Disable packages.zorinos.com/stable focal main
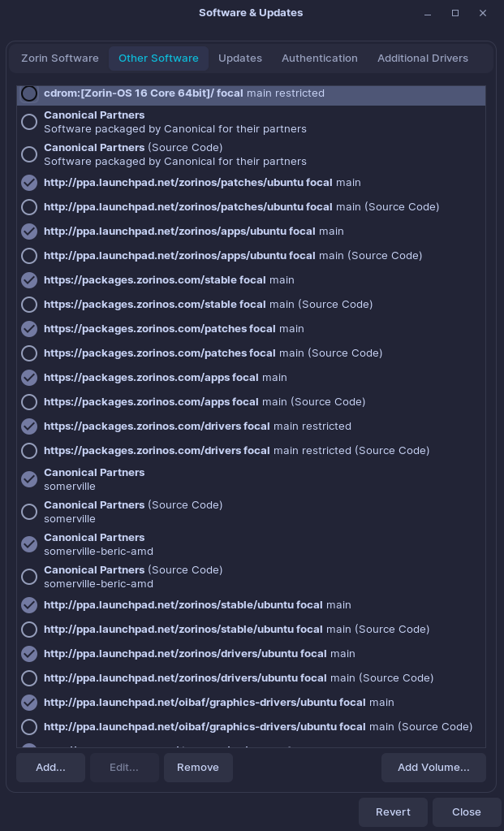Screen dimensions: 504x831 pos(29,280)
